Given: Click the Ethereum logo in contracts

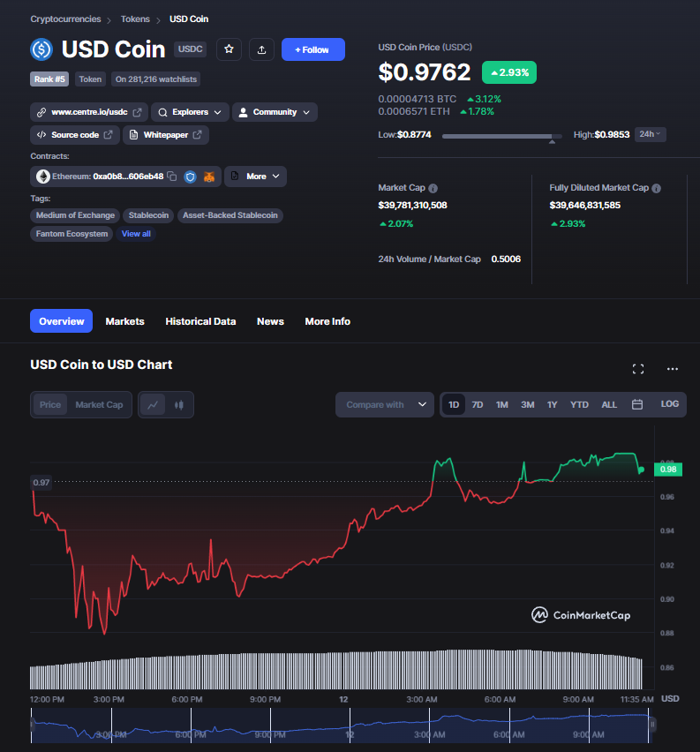Looking at the screenshot, I should [43, 177].
